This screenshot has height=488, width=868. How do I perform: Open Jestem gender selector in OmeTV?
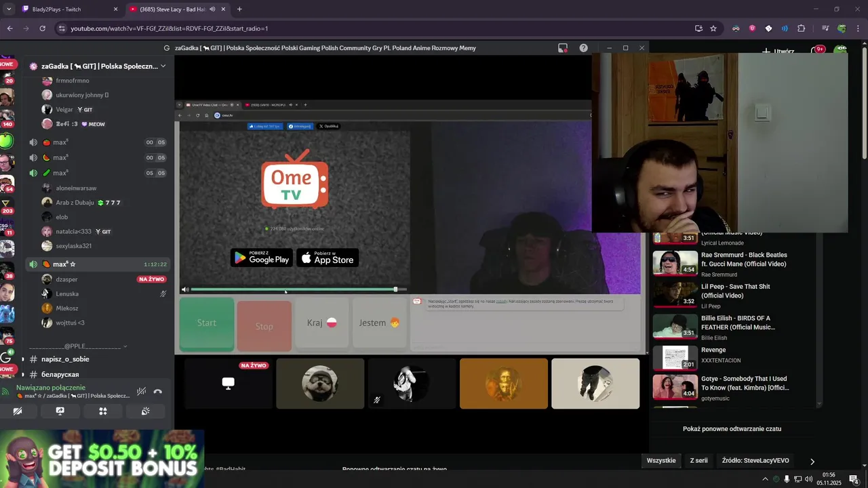coord(380,323)
